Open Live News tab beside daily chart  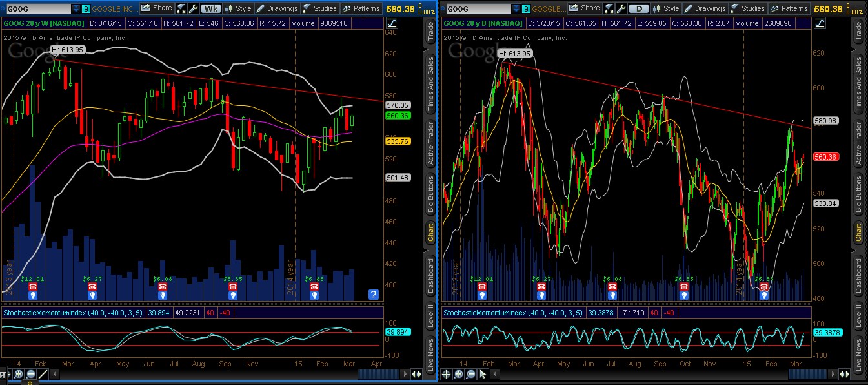point(858,354)
